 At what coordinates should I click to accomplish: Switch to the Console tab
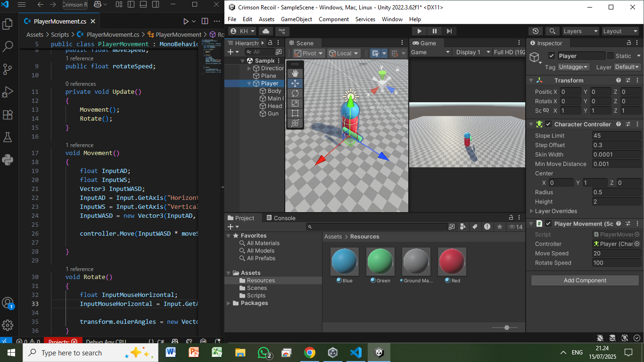click(281, 218)
